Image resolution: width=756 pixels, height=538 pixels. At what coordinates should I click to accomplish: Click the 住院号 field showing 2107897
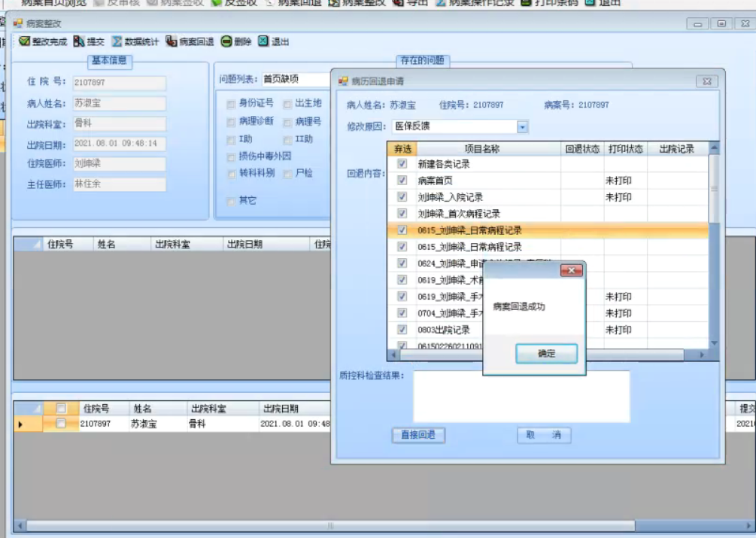[120, 83]
